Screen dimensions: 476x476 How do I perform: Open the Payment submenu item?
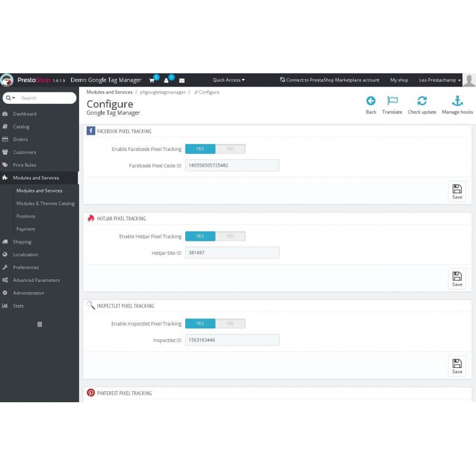tap(26, 229)
